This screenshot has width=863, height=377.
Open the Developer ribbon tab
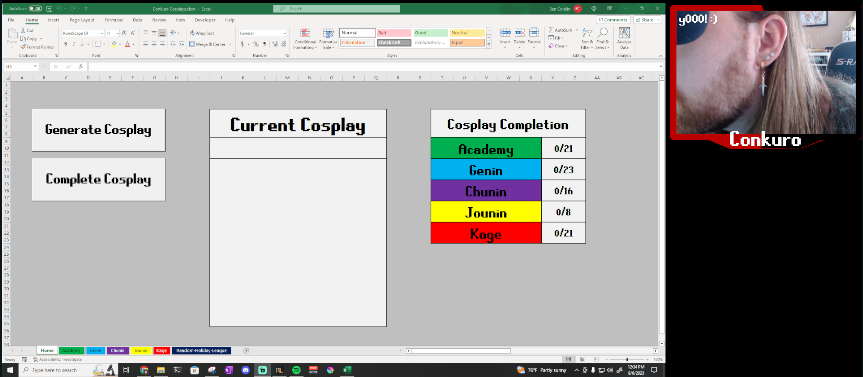(205, 20)
